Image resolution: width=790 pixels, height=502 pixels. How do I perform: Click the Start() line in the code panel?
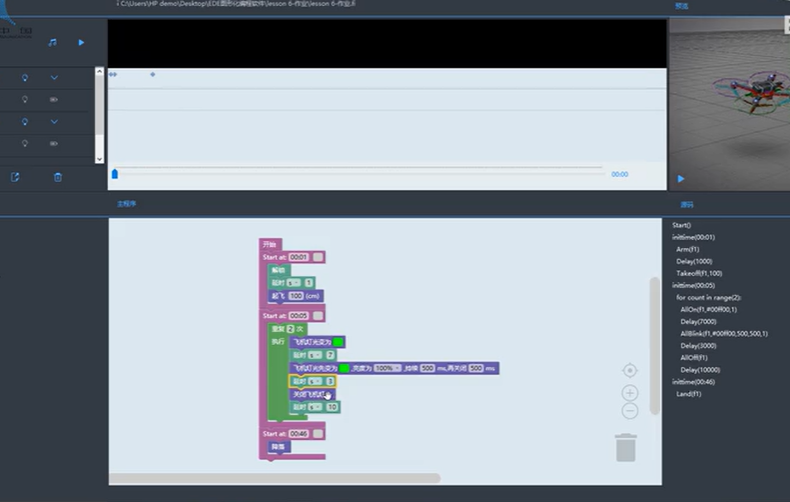[682, 225]
